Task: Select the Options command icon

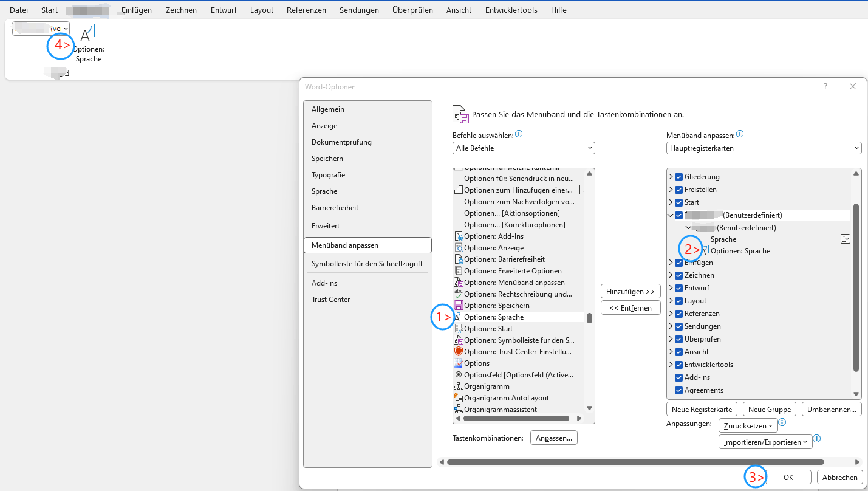Action: (x=459, y=363)
